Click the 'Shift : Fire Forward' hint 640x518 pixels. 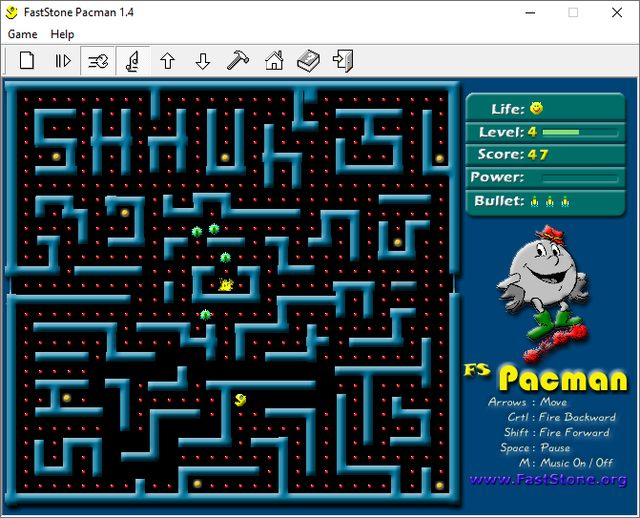(x=557, y=432)
